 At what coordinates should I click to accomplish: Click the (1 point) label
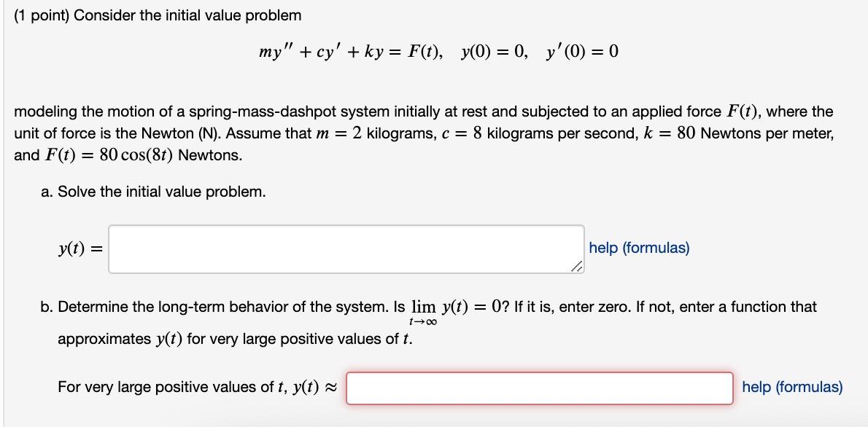click(x=42, y=15)
